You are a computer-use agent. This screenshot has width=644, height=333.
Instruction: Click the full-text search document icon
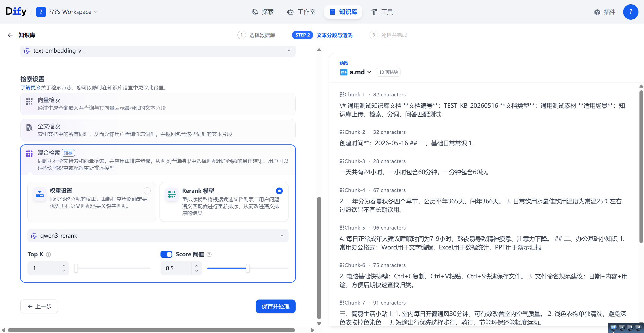[29, 128]
